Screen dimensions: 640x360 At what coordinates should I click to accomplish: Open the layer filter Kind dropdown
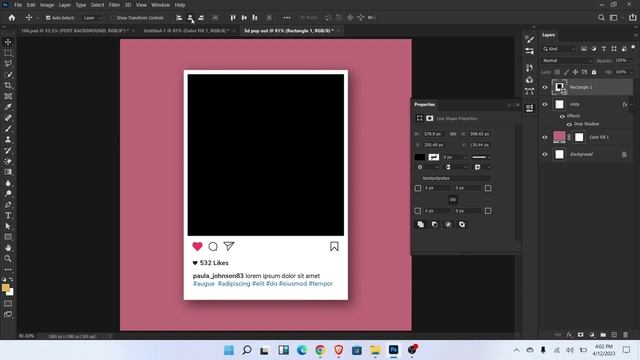click(559, 49)
